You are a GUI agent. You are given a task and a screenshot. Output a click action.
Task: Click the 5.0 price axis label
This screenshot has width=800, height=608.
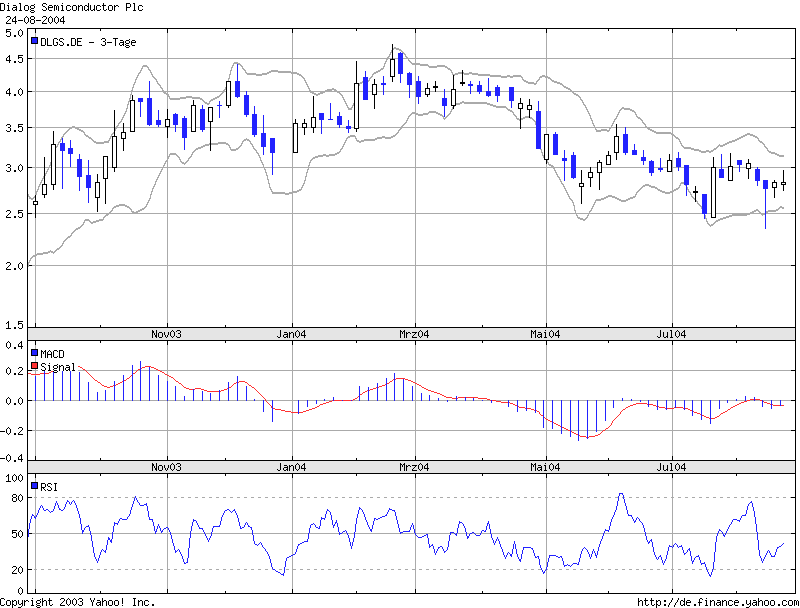(x=14, y=33)
